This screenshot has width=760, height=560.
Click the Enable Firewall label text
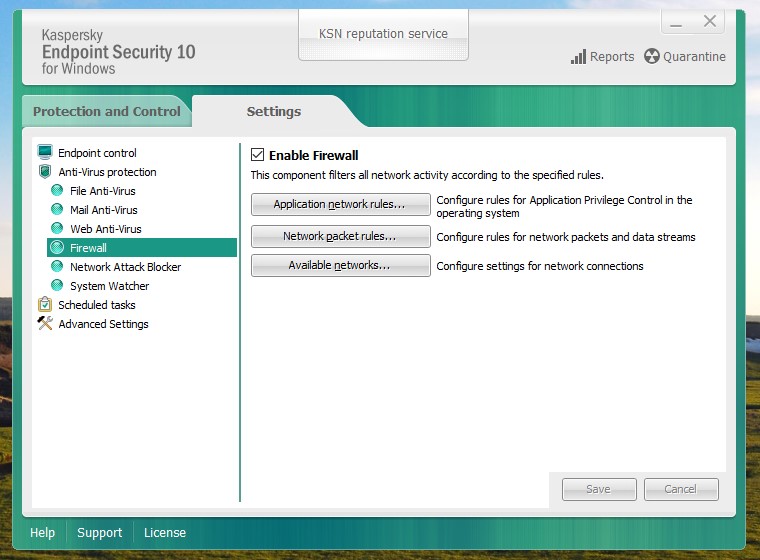click(314, 155)
